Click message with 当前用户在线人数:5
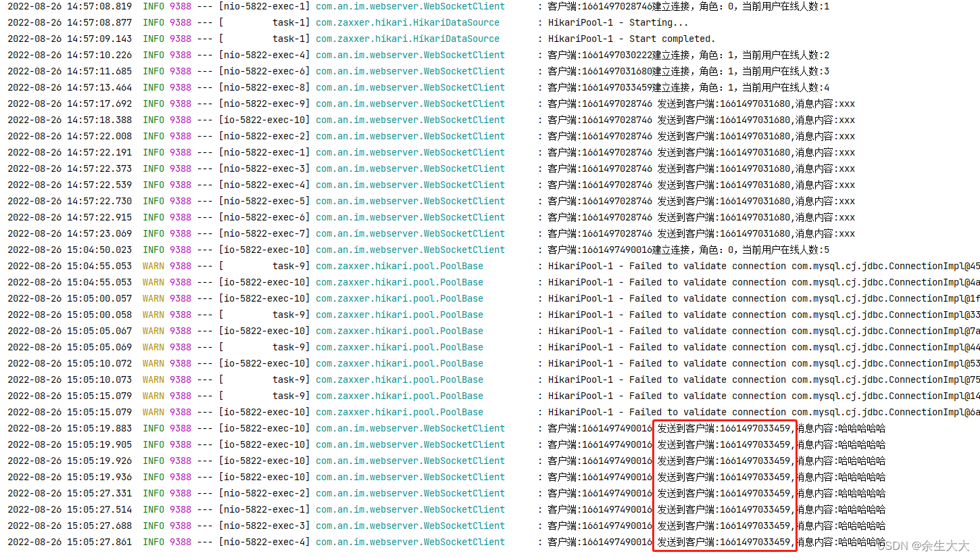This screenshot has width=980, height=558. pos(688,250)
